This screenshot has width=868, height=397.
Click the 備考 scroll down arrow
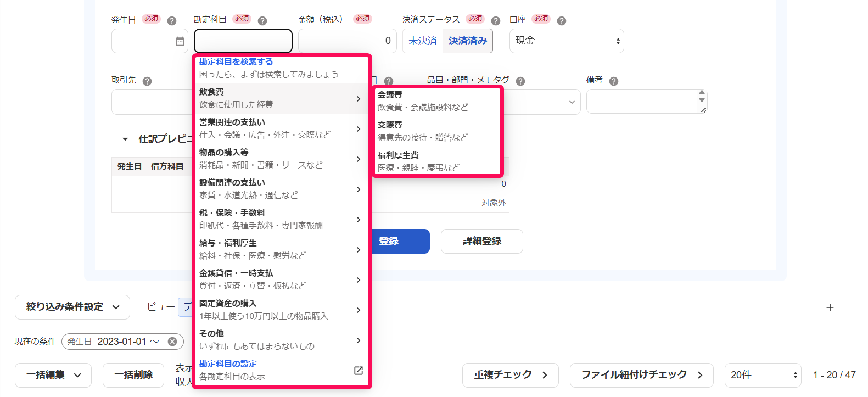[x=702, y=100]
